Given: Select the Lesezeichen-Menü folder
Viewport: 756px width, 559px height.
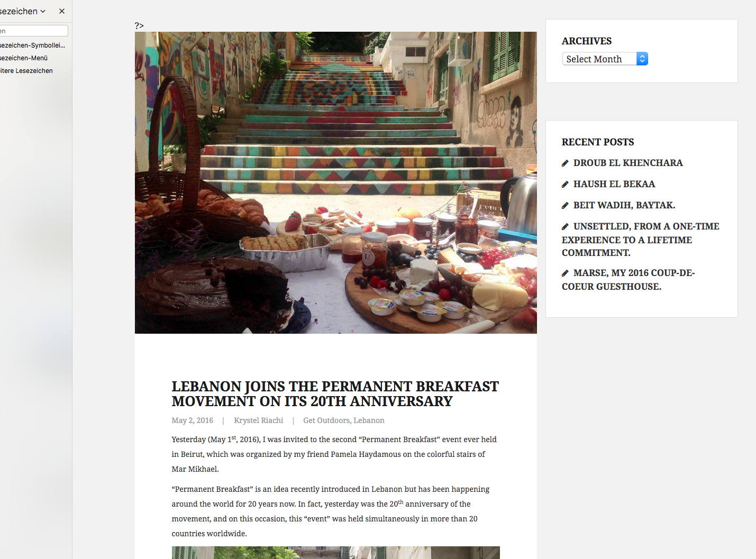Looking at the screenshot, I should pos(24,58).
